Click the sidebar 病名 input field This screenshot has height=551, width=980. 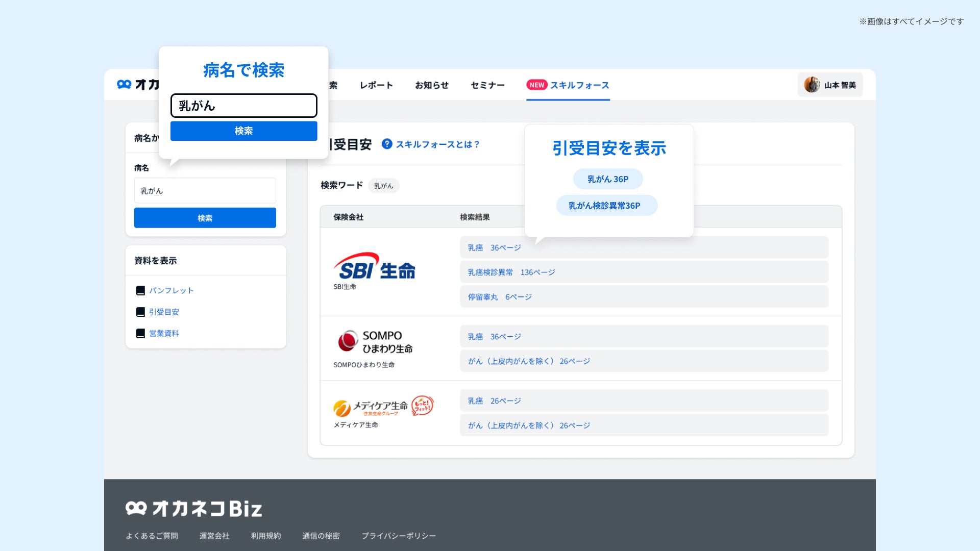[x=205, y=191]
